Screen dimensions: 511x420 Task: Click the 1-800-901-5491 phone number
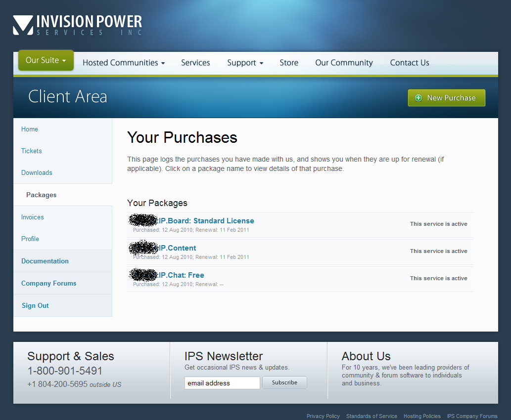tap(65, 371)
